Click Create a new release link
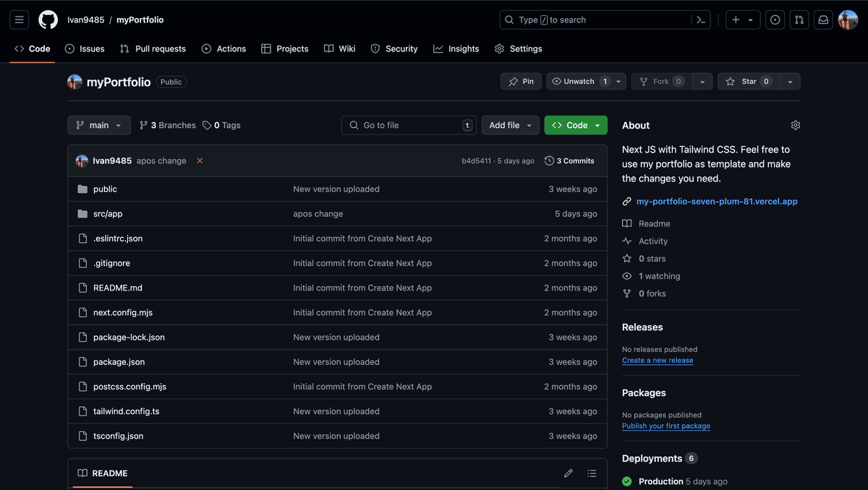 658,361
